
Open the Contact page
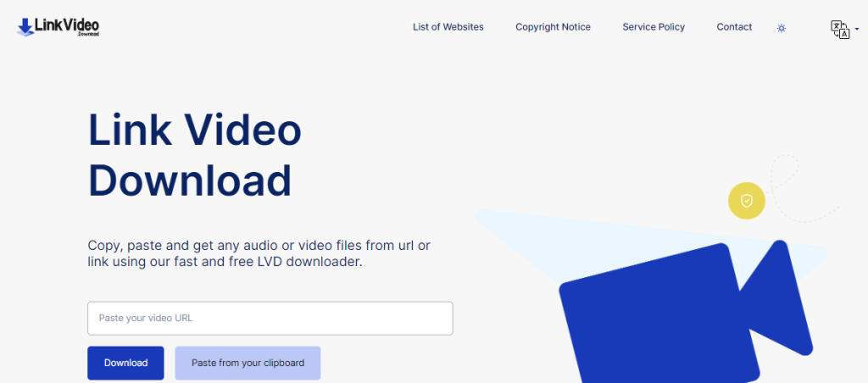coord(734,26)
